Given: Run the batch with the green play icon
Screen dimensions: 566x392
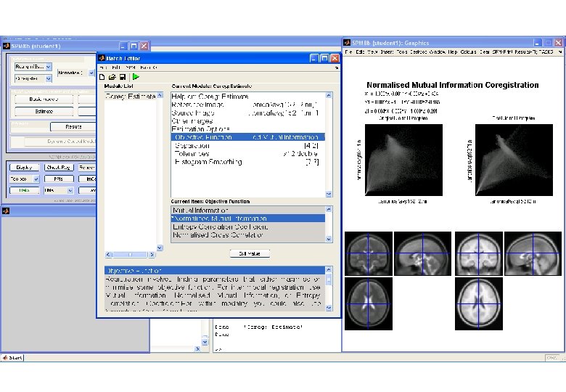Looking at the screenshot, I should click(x=136, y=76).
